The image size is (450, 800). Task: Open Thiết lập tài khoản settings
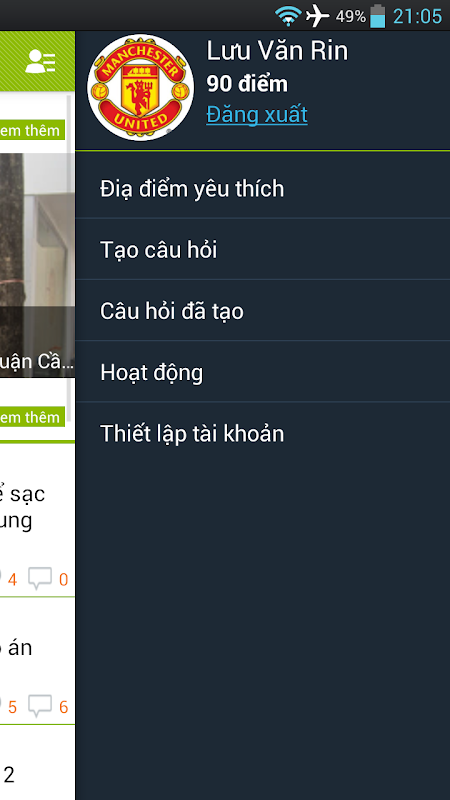pyautogui.click(x=263, y=434)
